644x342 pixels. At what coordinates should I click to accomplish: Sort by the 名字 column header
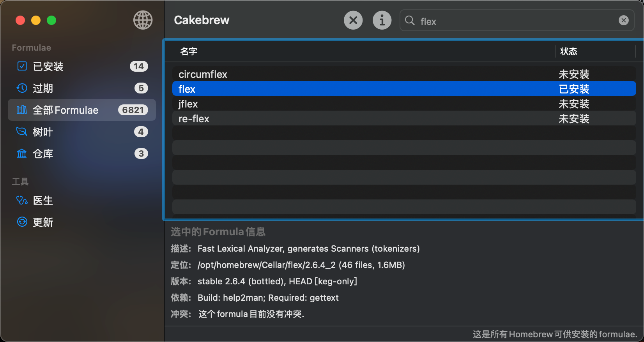(360, 51)
